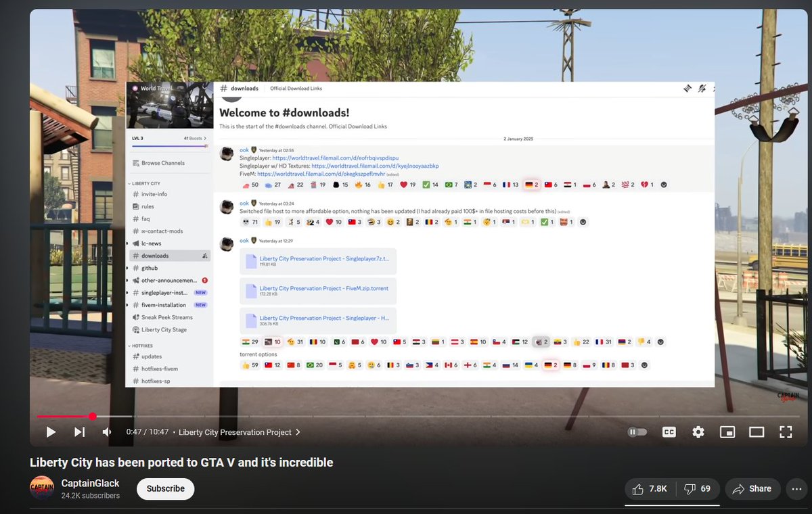This screenshot has height=514, width=812.
Task: Toggle the fire reaction with 16
Action: (x=363, y=185)
